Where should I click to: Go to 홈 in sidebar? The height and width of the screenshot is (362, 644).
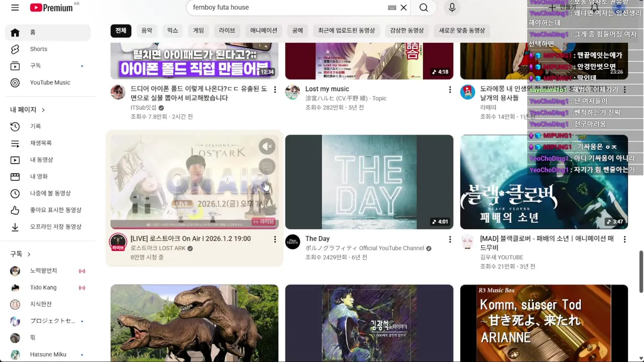coord(48,32)
